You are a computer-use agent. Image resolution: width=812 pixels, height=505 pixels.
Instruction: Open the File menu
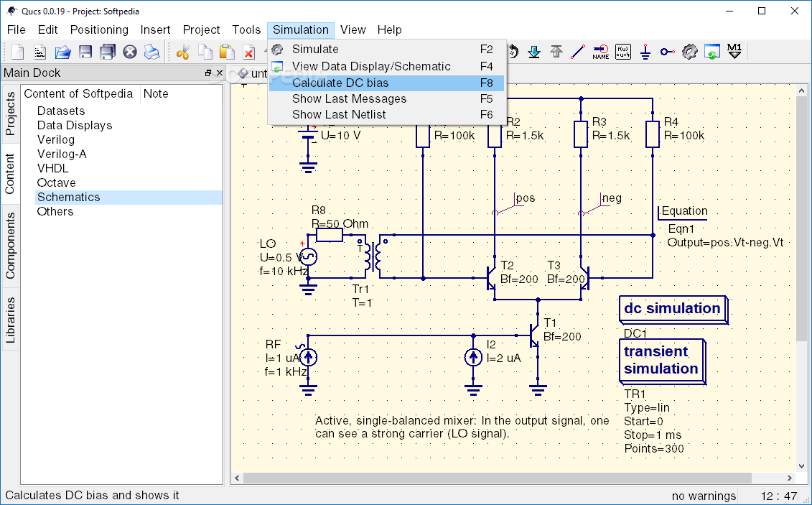pyautogui.click(x=16, y=30)
